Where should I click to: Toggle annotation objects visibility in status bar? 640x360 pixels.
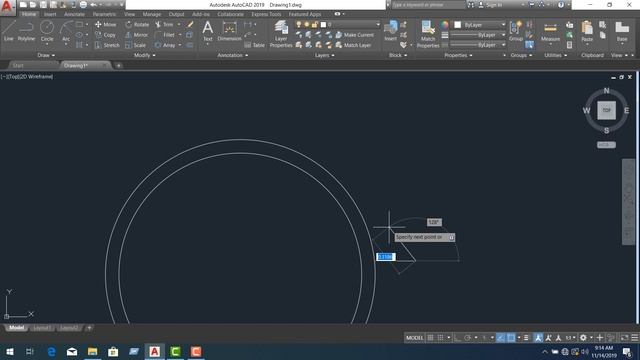pos(538,338)
